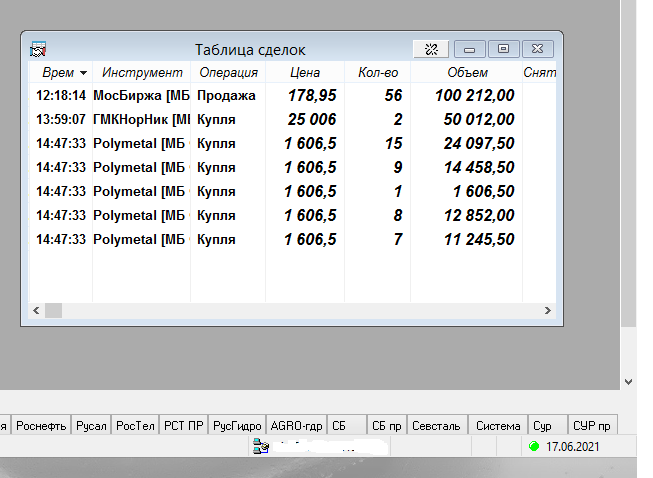Select the 13:59:07 time cell
Screen dimensions: 653x478
coord(61,120)
